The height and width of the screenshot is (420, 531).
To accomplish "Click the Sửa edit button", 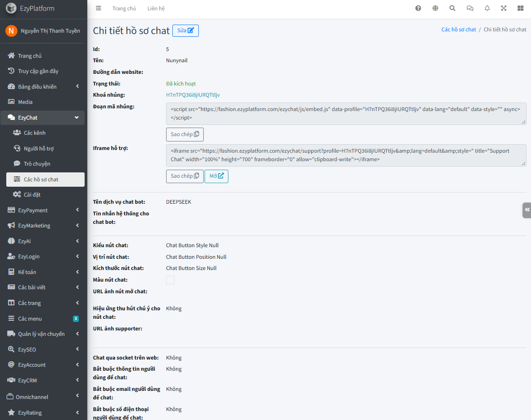I will (185, 30).
